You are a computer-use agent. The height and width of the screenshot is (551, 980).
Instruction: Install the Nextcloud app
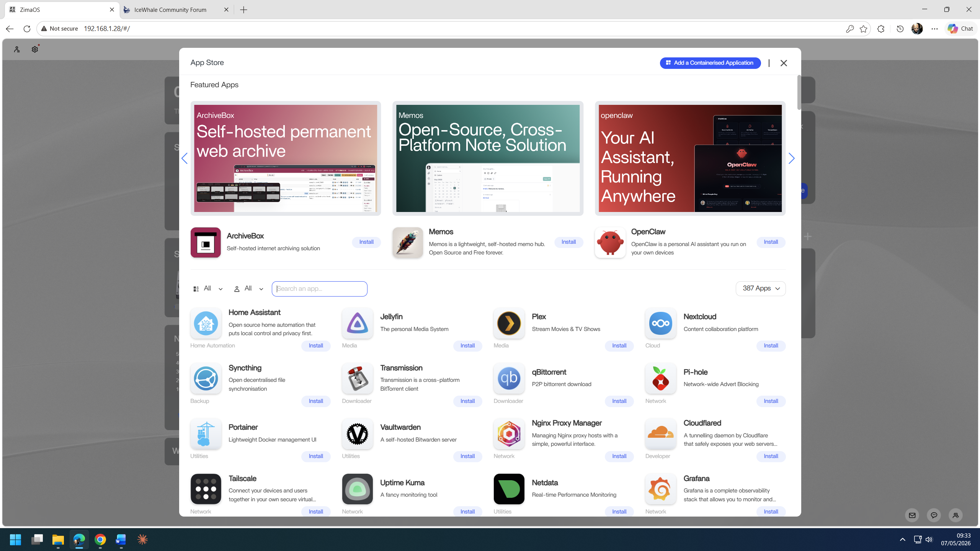tap(771, 346)
